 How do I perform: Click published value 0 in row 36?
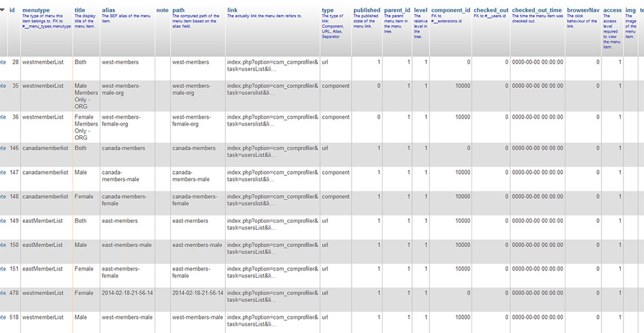[379, 117]
